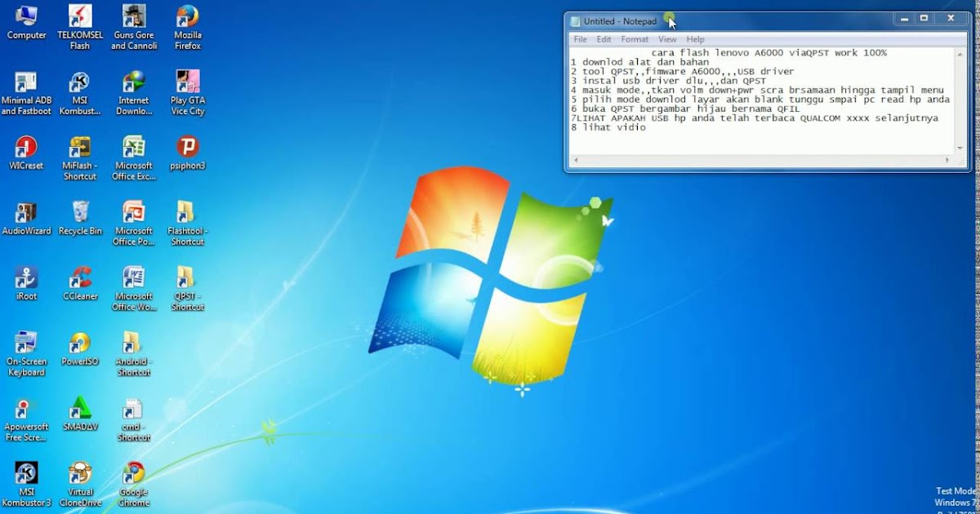Open the SMADAV antivirus icon
Screen dimensions: 980x514
[79, 414]
